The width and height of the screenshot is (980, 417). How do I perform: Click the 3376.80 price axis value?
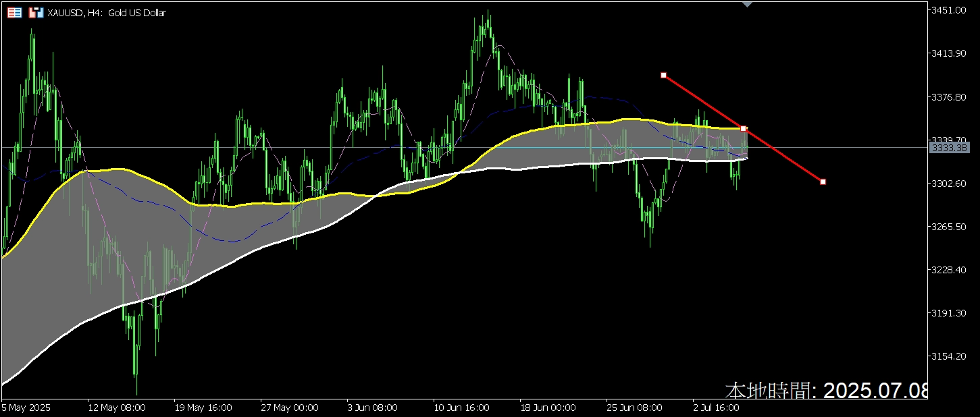coord(948,96)
